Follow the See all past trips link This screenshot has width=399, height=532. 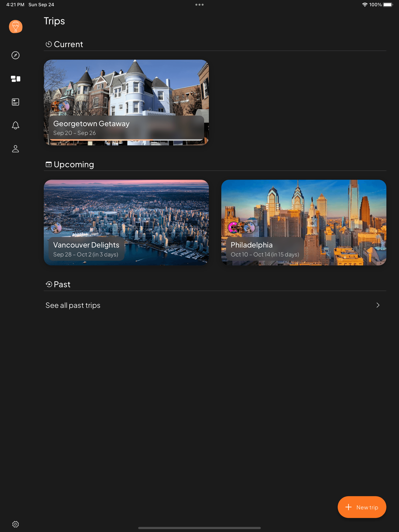73,305
